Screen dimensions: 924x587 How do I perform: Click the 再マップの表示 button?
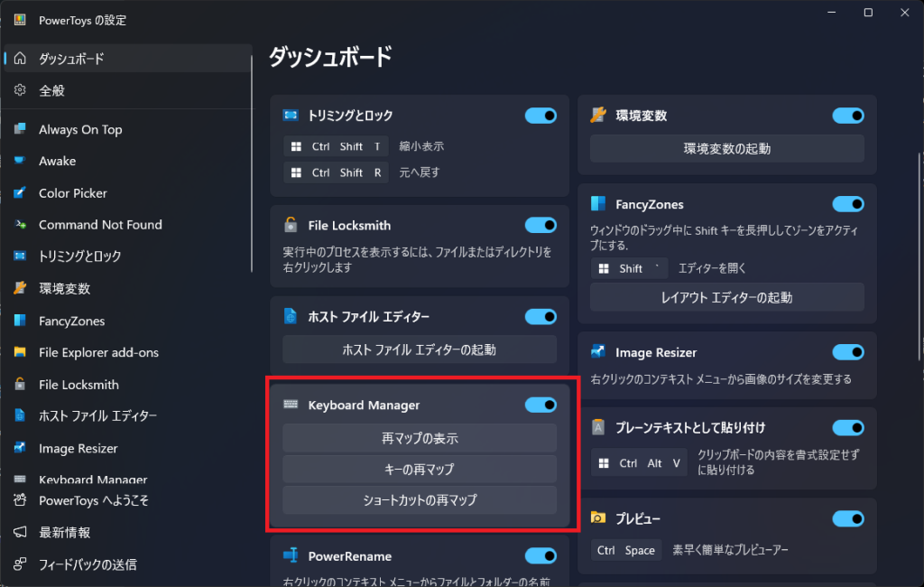[x=420, y=438]
